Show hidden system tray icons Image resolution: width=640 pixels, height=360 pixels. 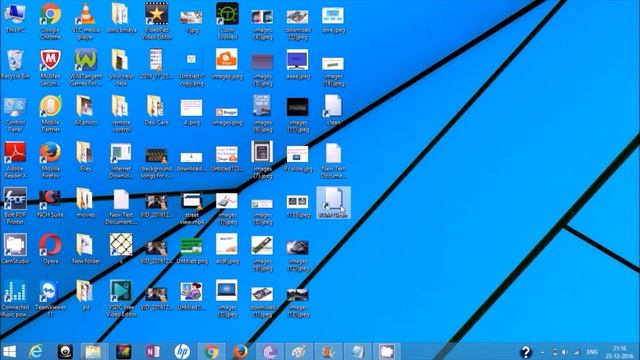(x=542, y=352)
